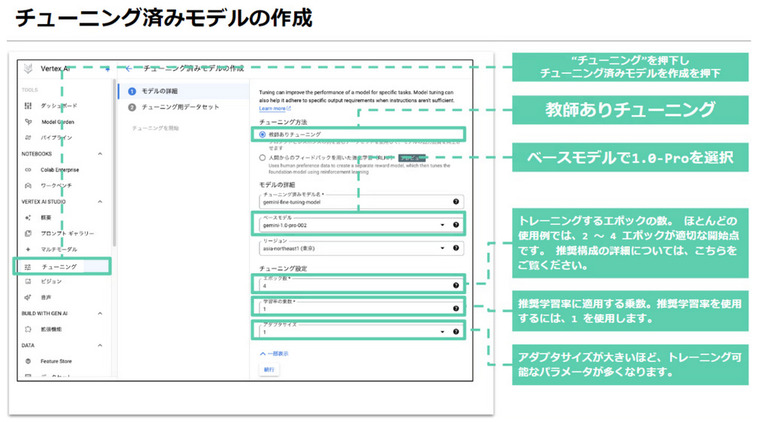Screen dimensions: 768x422
Task: Click the 続行 button
Action: tap(269, 370)
